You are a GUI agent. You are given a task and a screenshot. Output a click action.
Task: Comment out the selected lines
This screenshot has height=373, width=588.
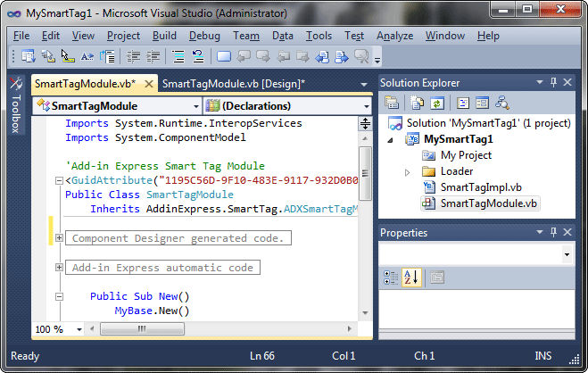tap(178, 56)
